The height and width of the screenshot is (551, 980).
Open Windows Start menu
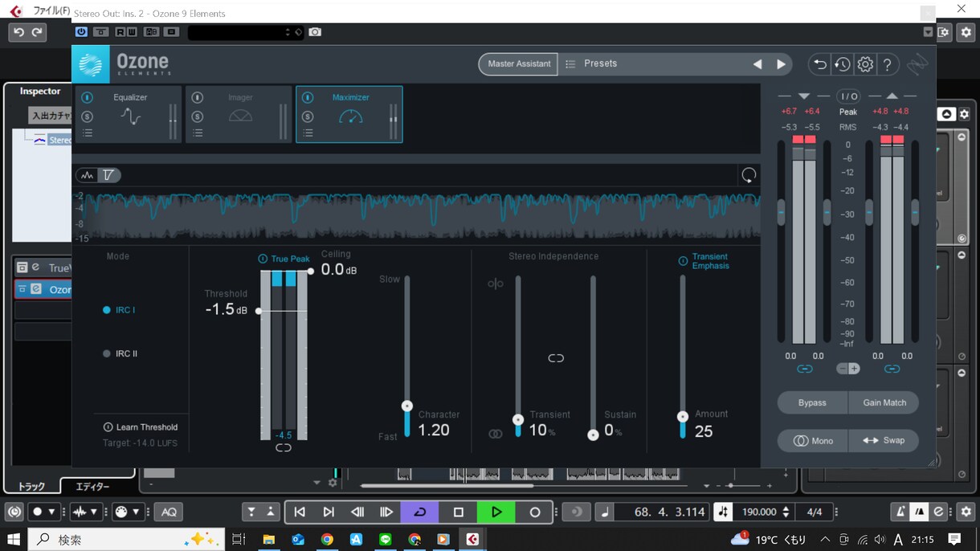(14, 539)
